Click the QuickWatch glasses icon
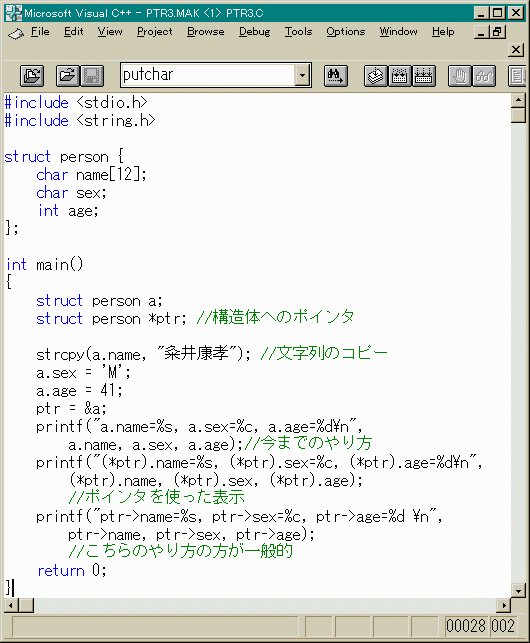This screenshot has height=643, width=530. click(484, 76)
